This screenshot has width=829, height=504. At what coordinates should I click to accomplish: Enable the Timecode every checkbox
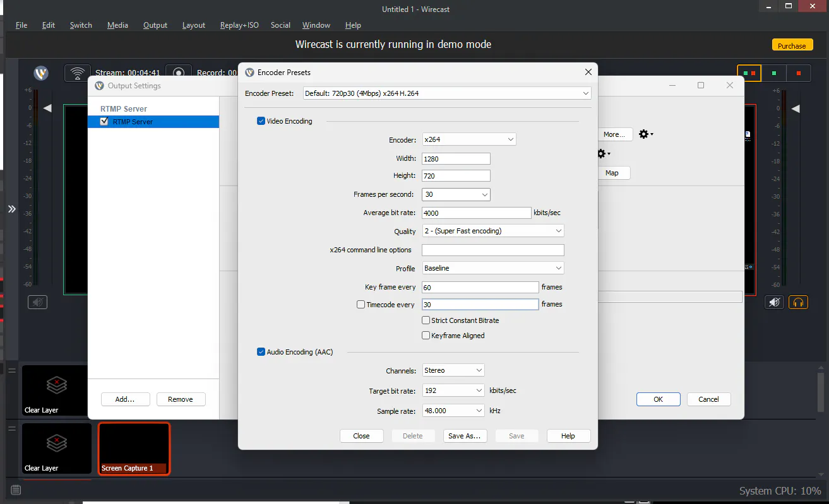(361, 305)
